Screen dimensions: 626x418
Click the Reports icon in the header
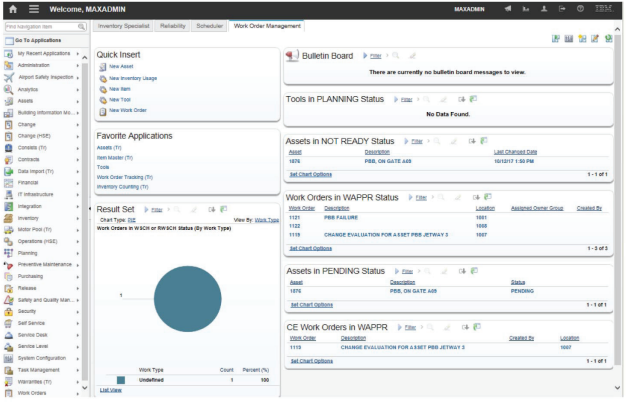coord(526,9)
